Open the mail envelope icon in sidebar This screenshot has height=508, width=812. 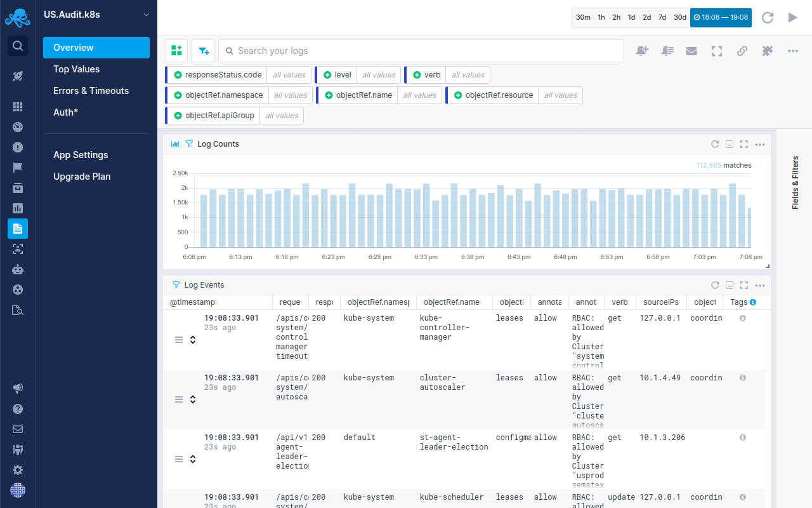pyautogui.click(x=18, y=429)
